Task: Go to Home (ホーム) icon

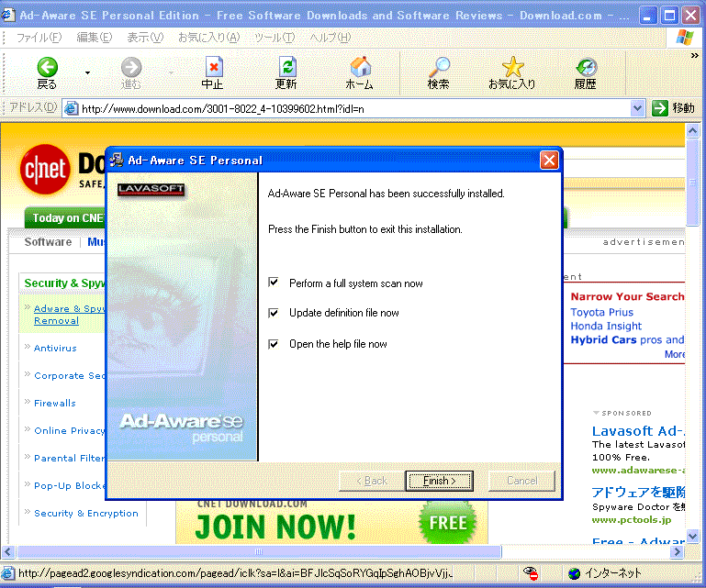Action: pyautogui.click(x=360, y=67)
